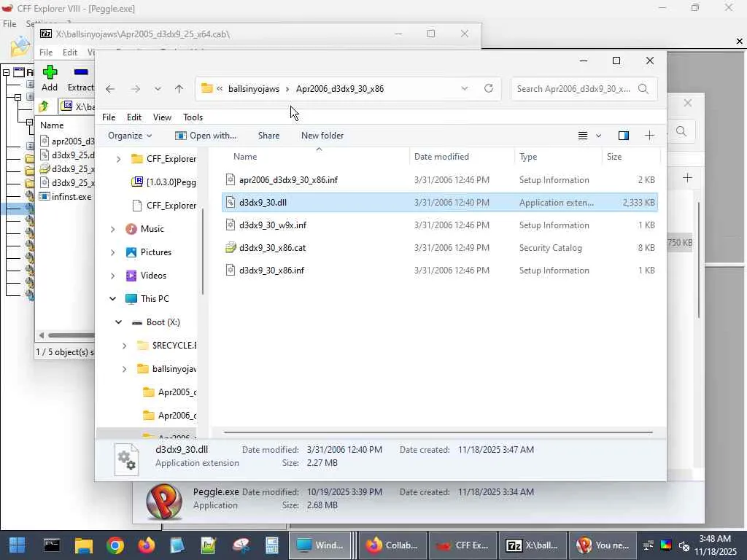Click the Share button
The image size is (747, 560).
(268, 136)
